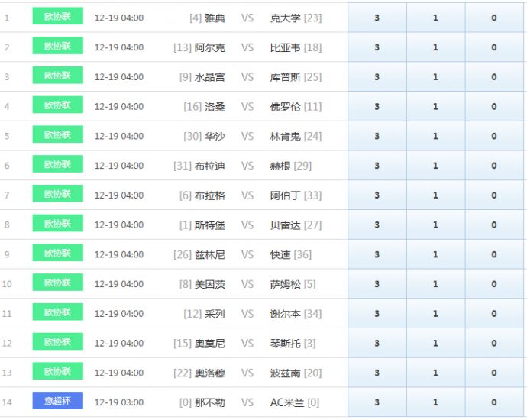Click the 意超杯 league tag
The image size is (527, 420).
tap(57, 401)
